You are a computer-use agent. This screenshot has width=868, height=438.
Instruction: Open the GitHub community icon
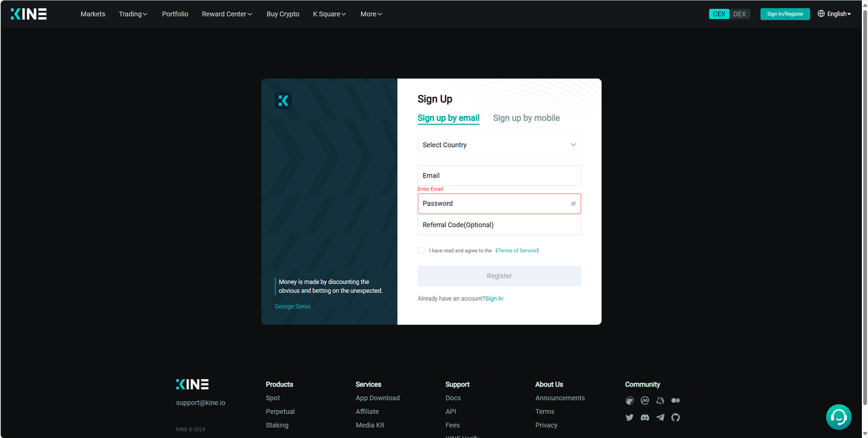(x=675, y=418)
